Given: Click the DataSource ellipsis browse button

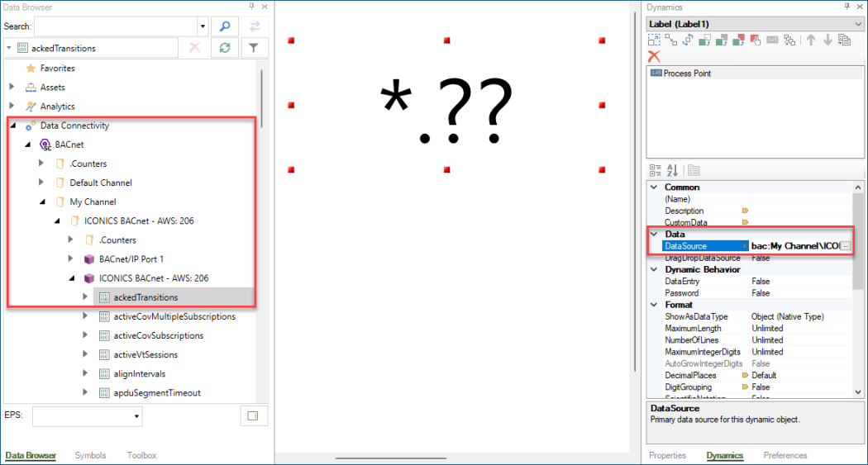Looking at the screenshot, I should [845, 246].
